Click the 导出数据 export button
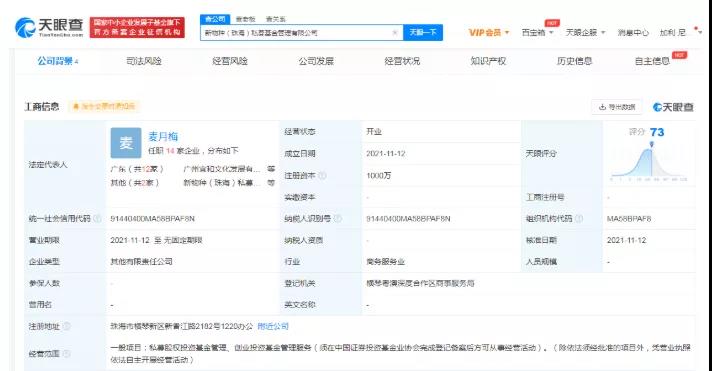This screenshot has width=712, height=371. 617,107
